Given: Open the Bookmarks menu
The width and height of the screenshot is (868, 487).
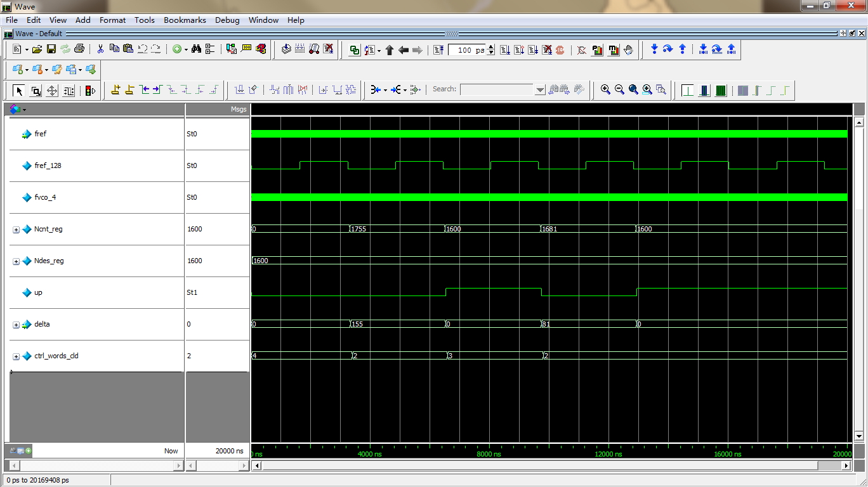Looking at the screenshot, I should pyautogui.click(x=185, y=20).
